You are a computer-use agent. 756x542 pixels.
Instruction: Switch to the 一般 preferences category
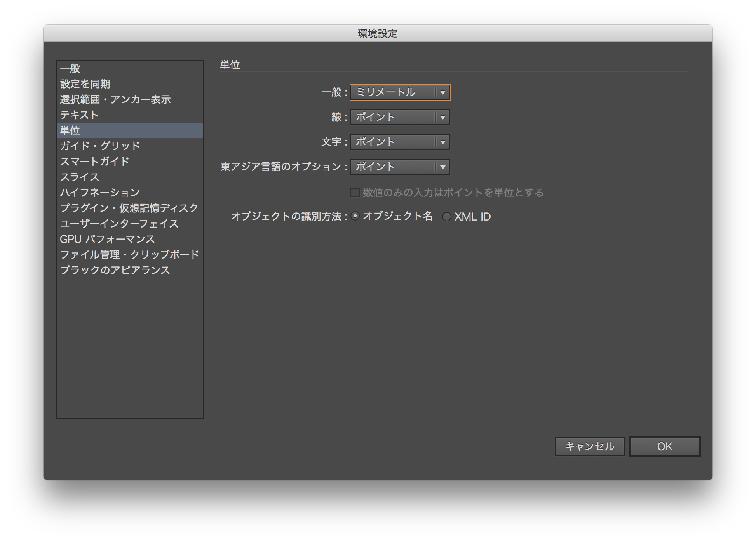pyautogui.click(x=70, y=68)
